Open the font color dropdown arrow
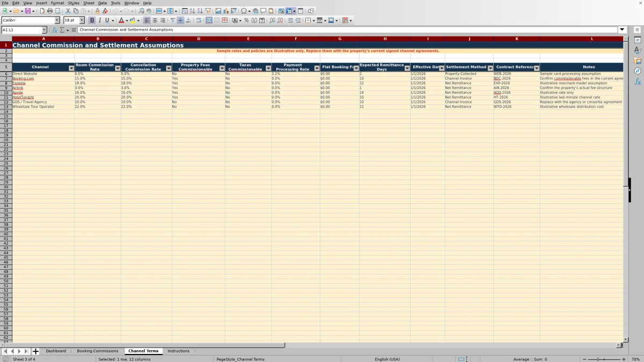The height and width of the screenshot is (362, 644). click(x=127, y=20)
